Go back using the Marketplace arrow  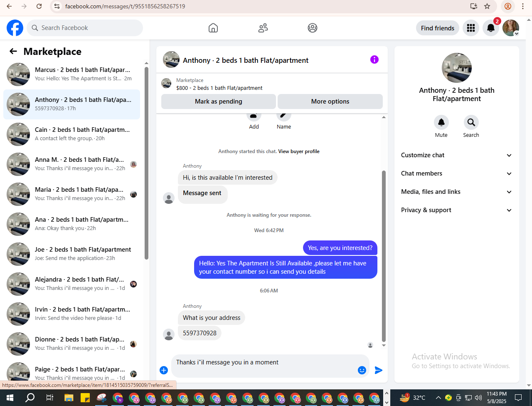[13, 51]
